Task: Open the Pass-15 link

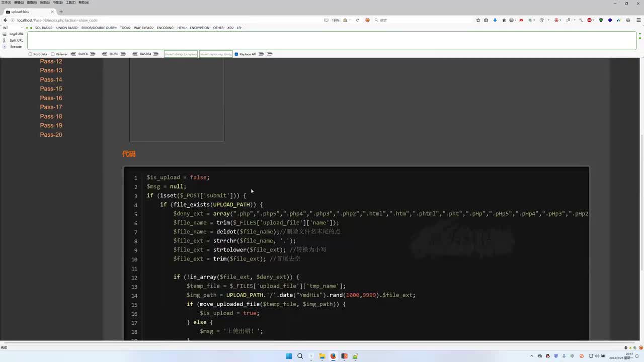Action: click(x=51, y=88)
